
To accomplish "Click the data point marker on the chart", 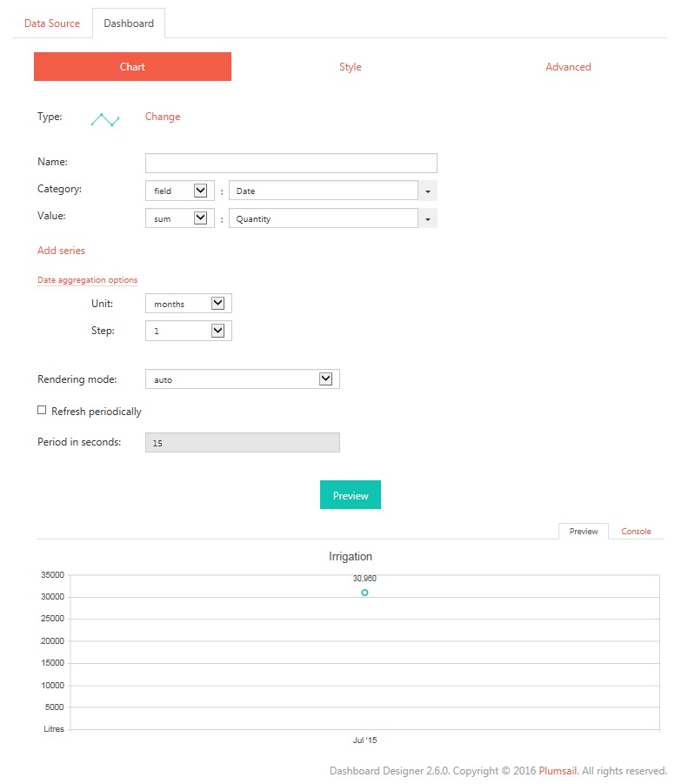I will pyautogui.click(x=364, y=593).
